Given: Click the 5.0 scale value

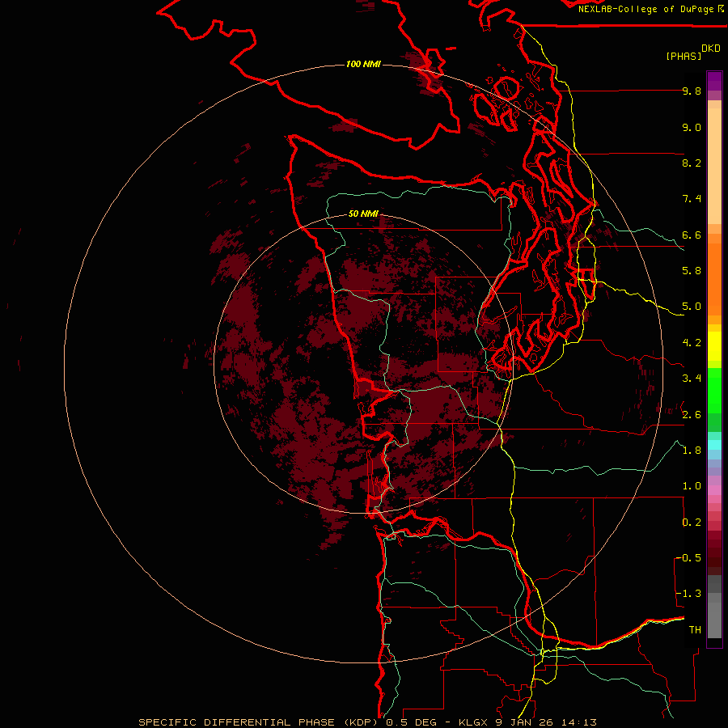Looking at the screenshot, I should click(692, 307).
